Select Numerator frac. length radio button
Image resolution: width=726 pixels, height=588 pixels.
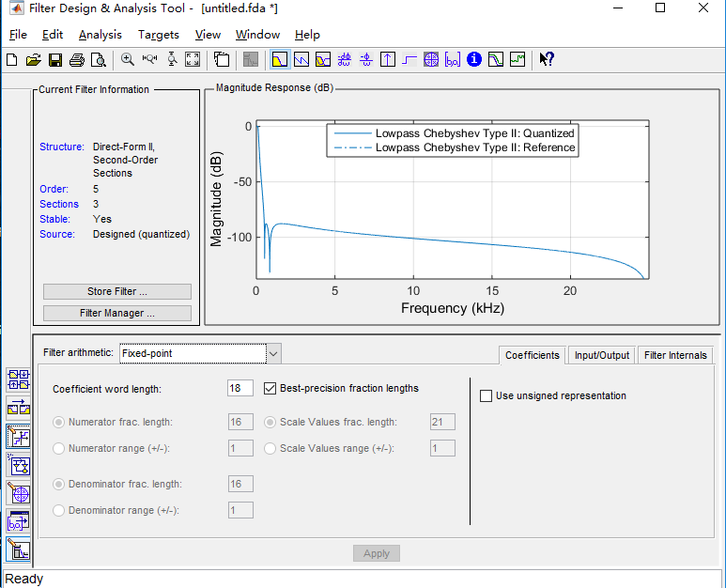pyautogui.click(x=59, y=422)
